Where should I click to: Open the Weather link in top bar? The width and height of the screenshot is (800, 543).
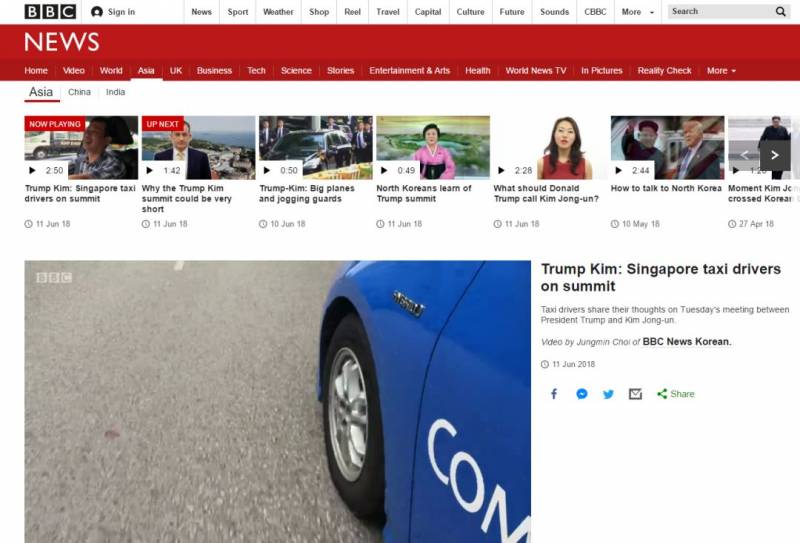278,12
